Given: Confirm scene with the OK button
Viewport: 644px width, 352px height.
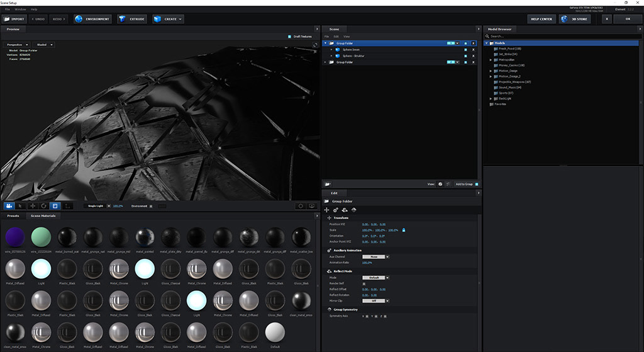Looking at the screenshot, I should click(x=628, y=19).
